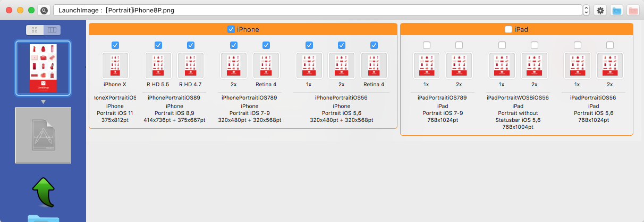
Task: Click the blue folder at sidebar bottom
Action: [x=44, y=218]
